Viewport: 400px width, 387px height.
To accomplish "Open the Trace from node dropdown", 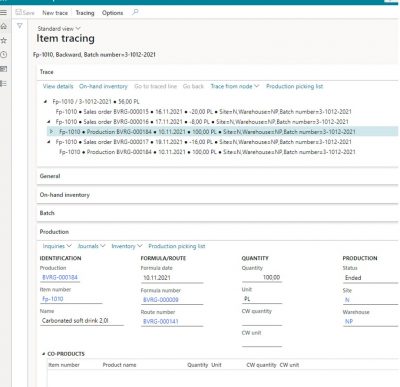I will 235,86.
